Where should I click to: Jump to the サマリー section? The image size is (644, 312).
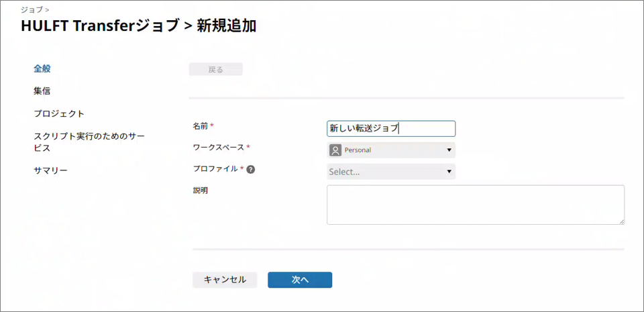tap(50, 170)
